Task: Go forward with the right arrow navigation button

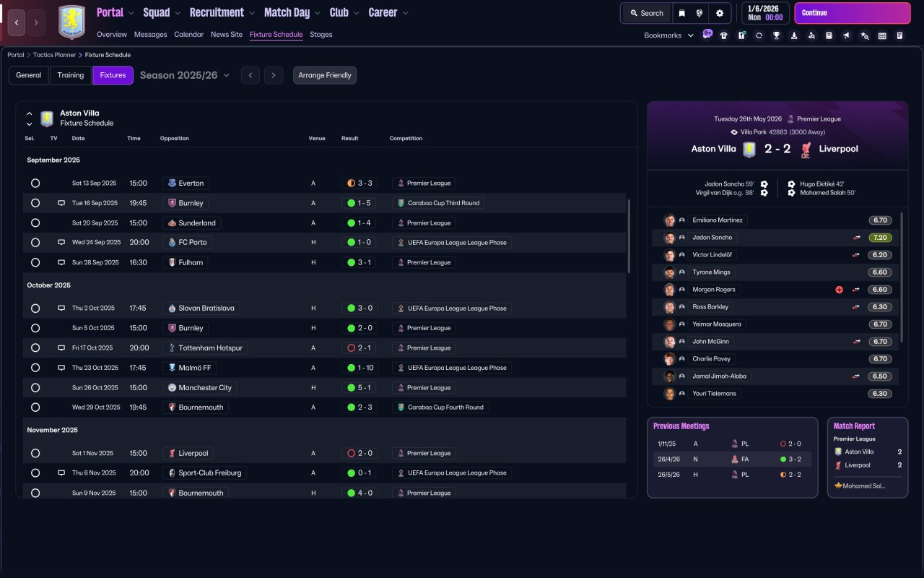Action: click(36, 23)
